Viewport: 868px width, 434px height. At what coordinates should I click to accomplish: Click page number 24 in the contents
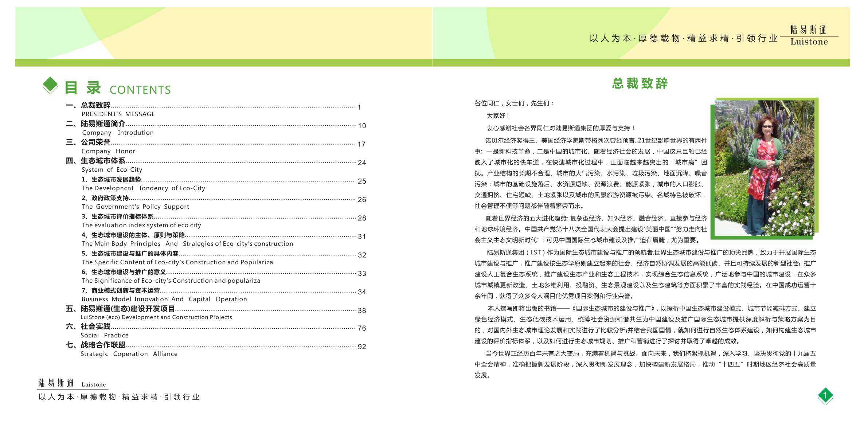(x=362, y=163)
